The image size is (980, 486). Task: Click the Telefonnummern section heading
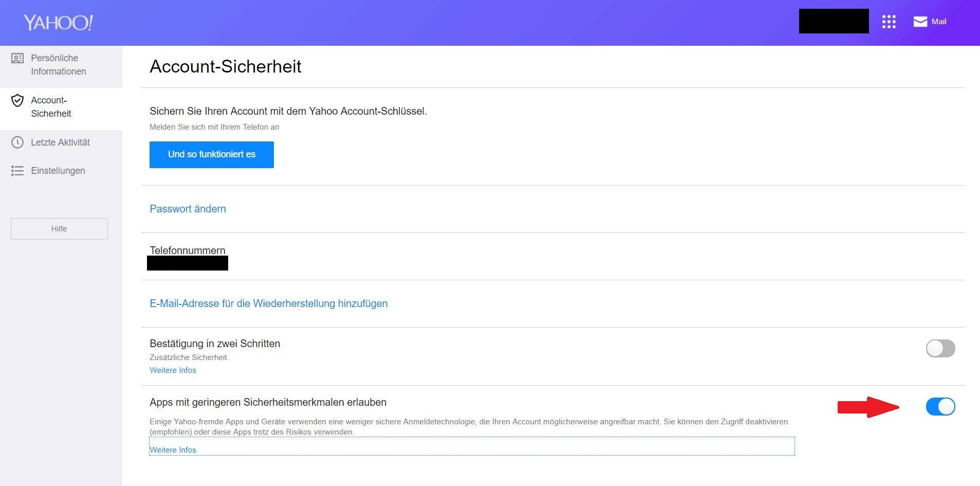pos(187,250)
